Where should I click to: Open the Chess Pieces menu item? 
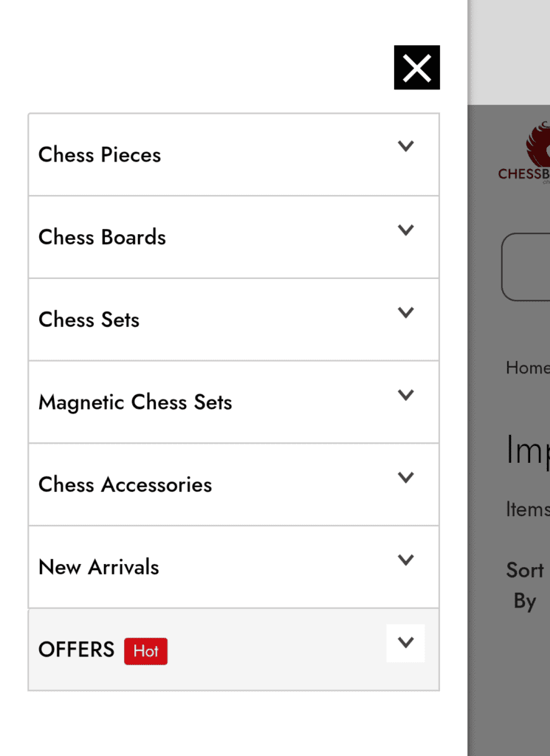(x=100, y=155)
